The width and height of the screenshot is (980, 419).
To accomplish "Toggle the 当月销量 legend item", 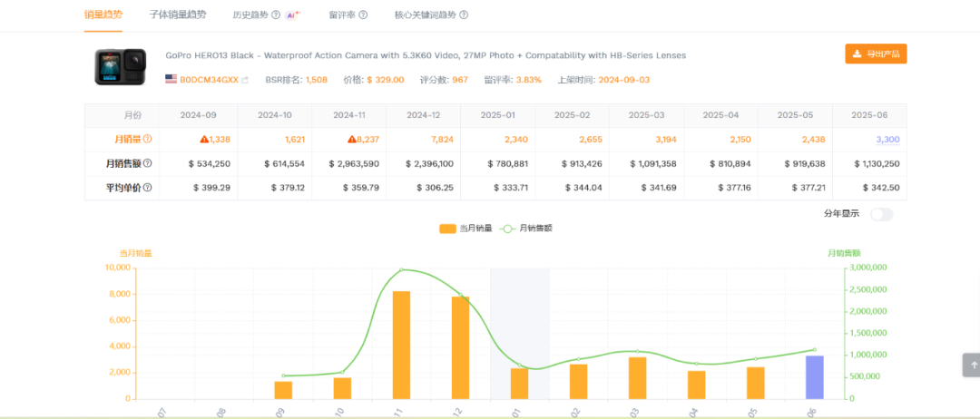I will [x=465, y=229].
